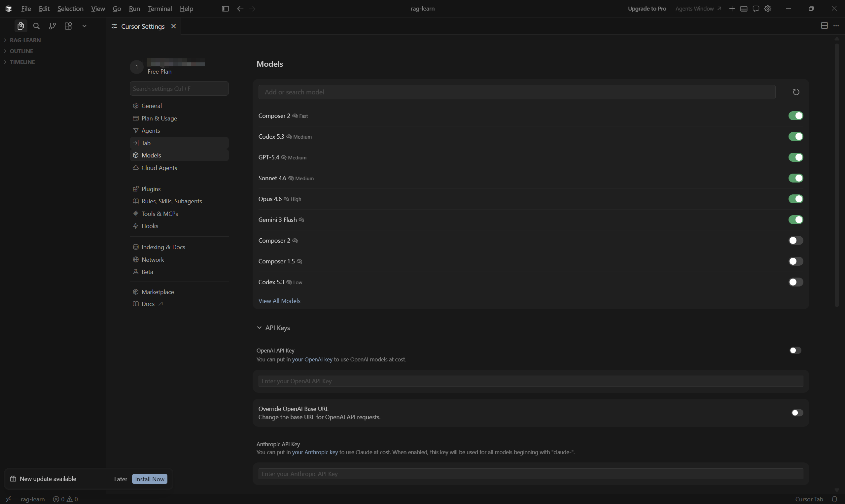Open the Plan & Usage settings section
Viewport: 845px width, 504px height.
179,118
